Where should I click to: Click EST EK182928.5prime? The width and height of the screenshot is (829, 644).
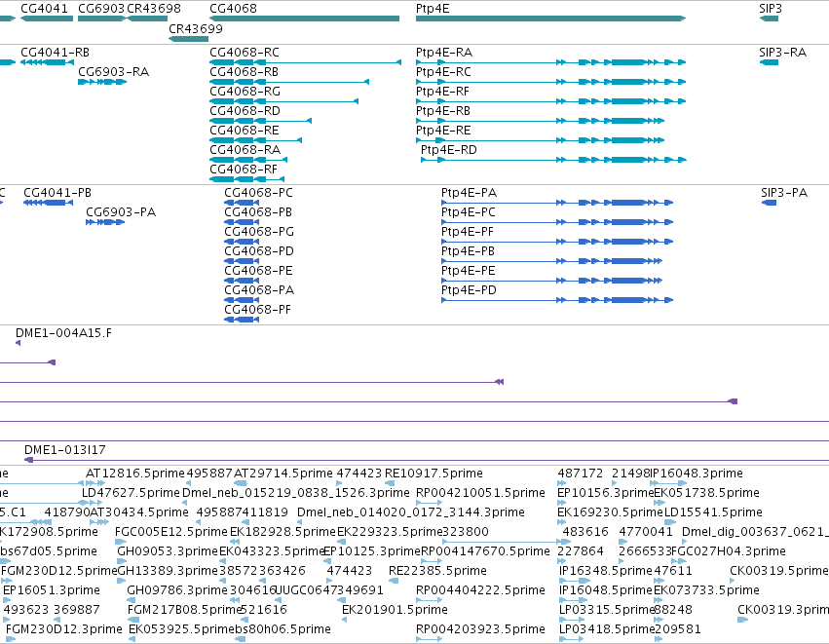tap(283, 532)
